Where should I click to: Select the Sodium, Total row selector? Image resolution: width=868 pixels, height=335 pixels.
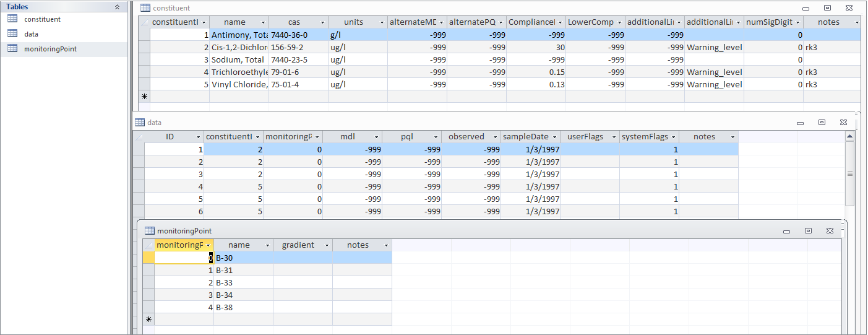coord(144,59)
